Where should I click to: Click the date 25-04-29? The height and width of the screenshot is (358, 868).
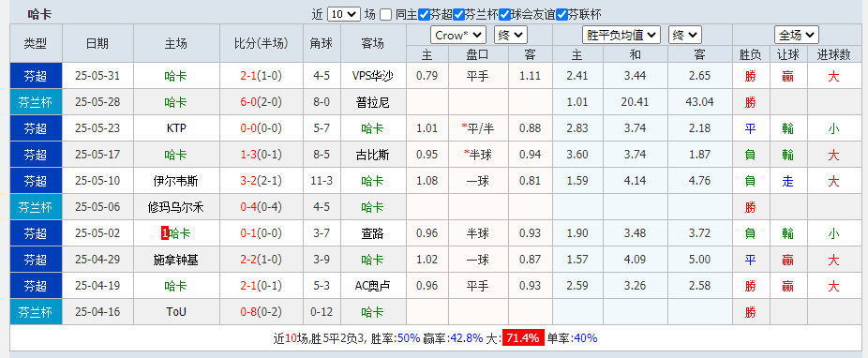(97, 260)
